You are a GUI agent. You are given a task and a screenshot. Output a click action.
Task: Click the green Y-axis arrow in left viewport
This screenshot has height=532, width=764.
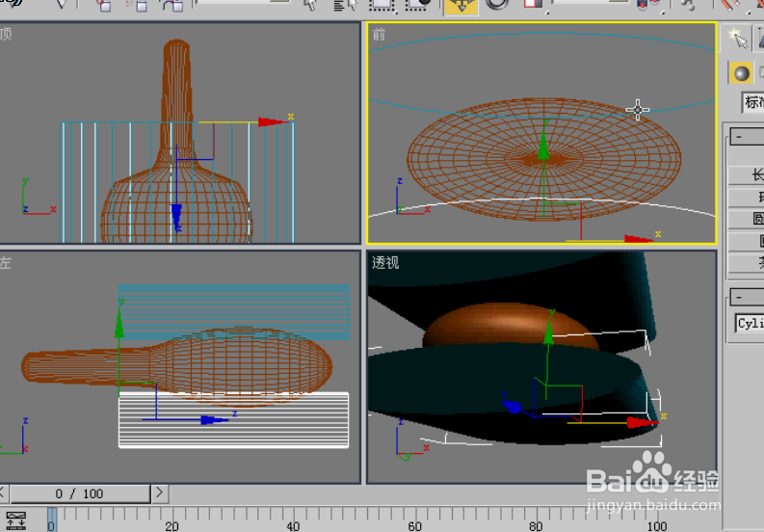(x=119, y=323)
